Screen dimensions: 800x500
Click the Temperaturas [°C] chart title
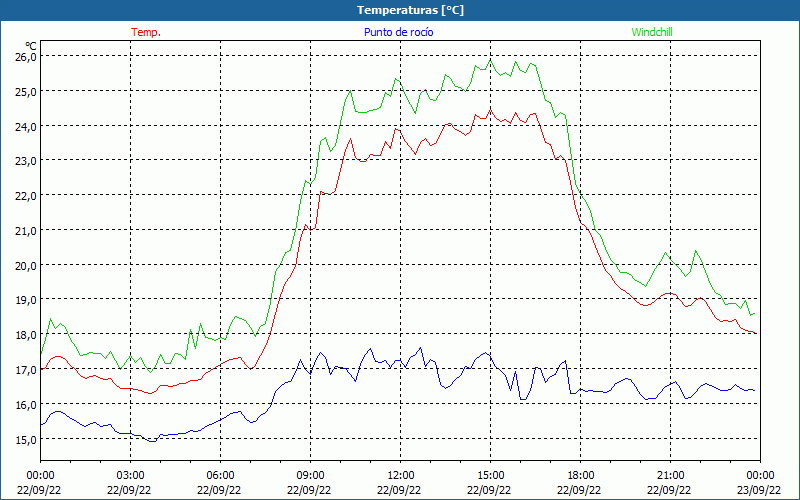(410, 10)
